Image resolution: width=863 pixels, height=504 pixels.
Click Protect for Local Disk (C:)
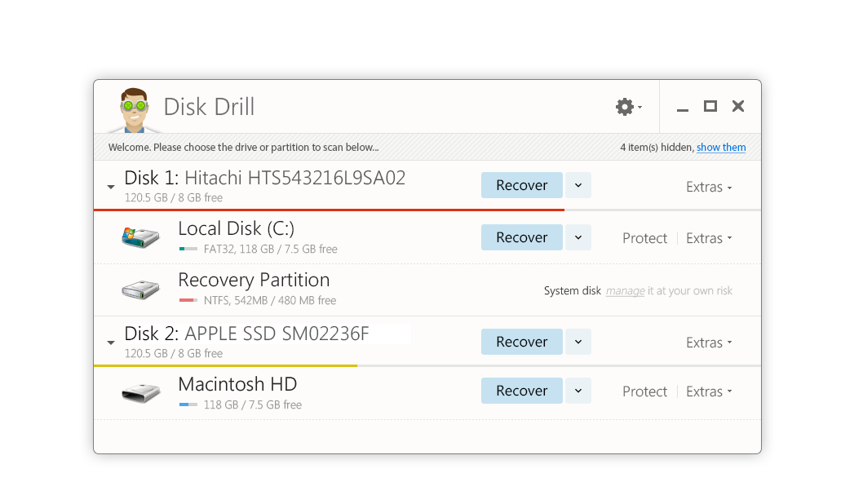[x=644, y=238]
